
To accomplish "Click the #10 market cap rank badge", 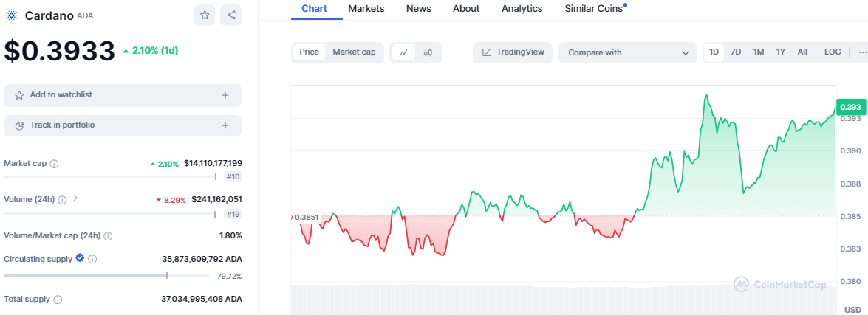I will point(233,177).
